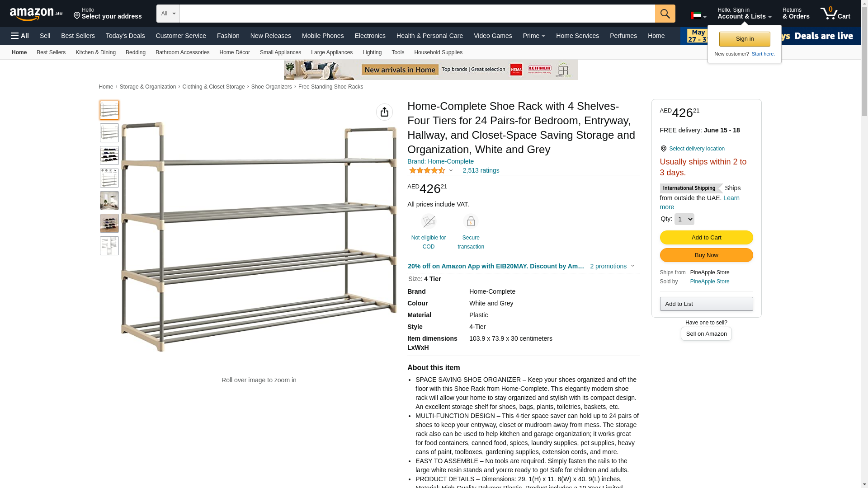
Task: Go to Today's Deals
Action: coord(125,36)
